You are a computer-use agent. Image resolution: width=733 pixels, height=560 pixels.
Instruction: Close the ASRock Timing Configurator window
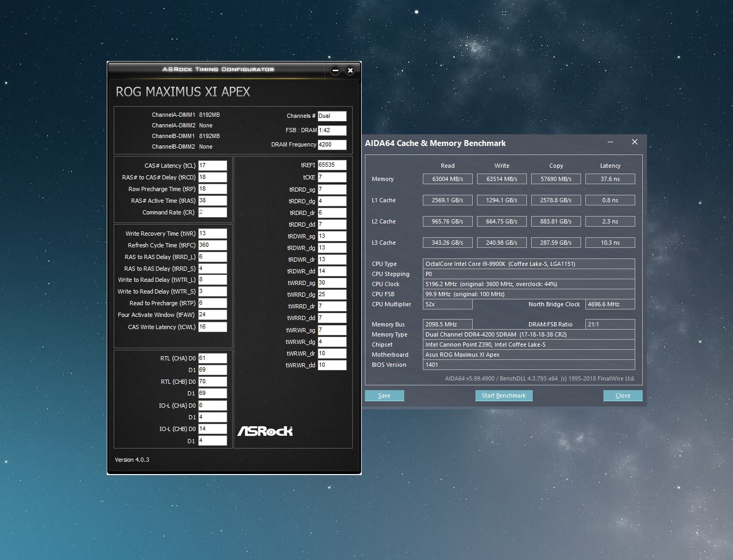click(x=350, y=70)
